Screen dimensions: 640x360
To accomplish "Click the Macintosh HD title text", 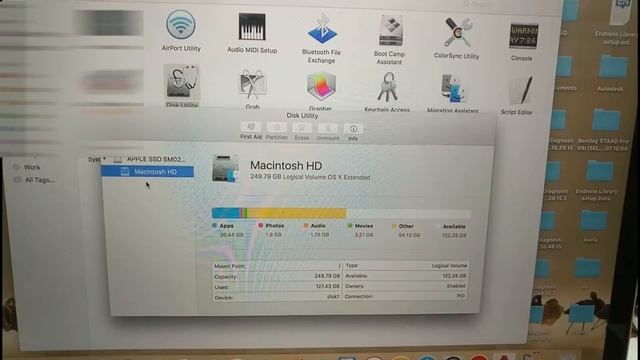I will click(286, 166).
